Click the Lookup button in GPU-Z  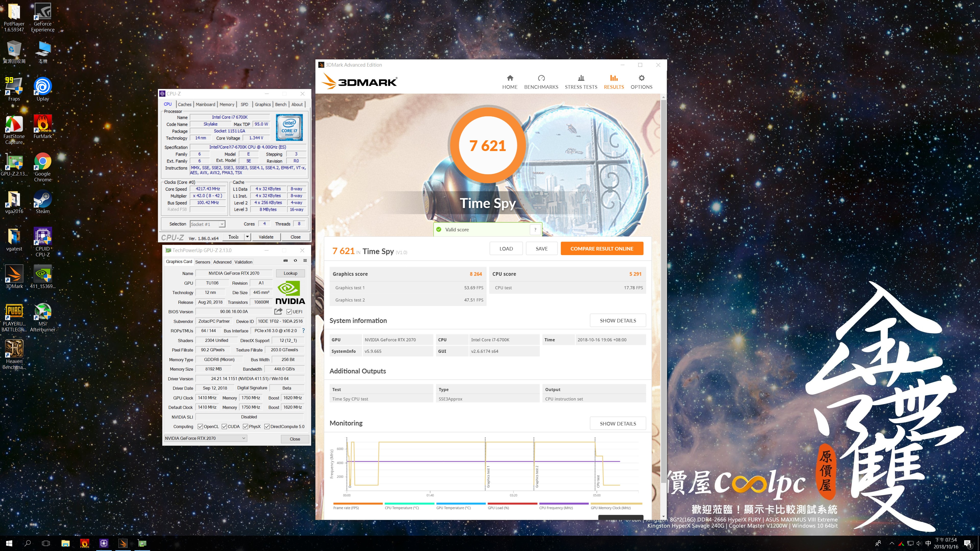click(290, 273)
